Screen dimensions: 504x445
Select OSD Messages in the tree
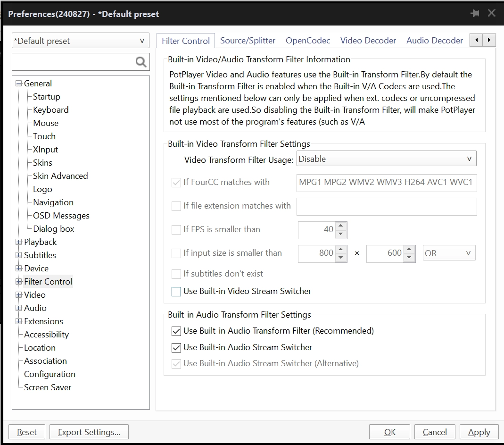coord(61,216)
